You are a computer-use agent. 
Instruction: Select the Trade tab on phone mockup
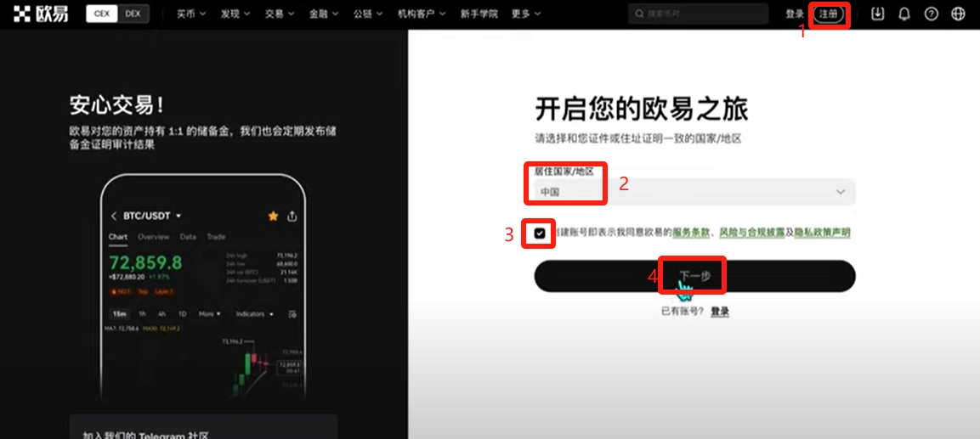tap(216, 237)
